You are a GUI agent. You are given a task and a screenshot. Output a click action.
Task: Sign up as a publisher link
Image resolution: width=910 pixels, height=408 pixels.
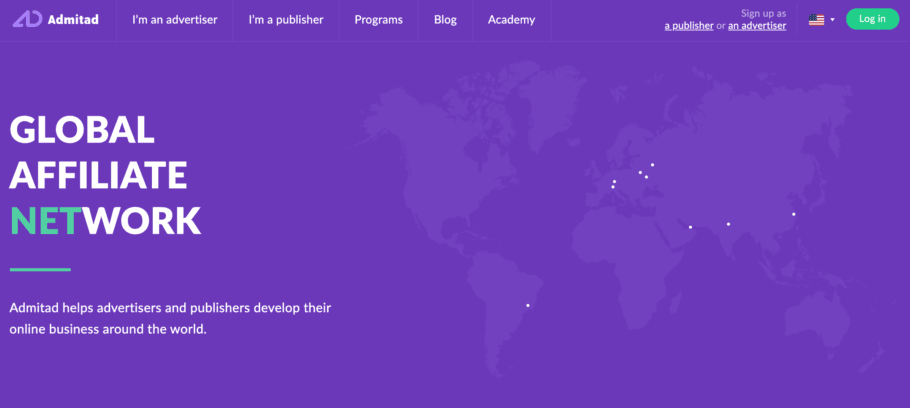point(689,26)
